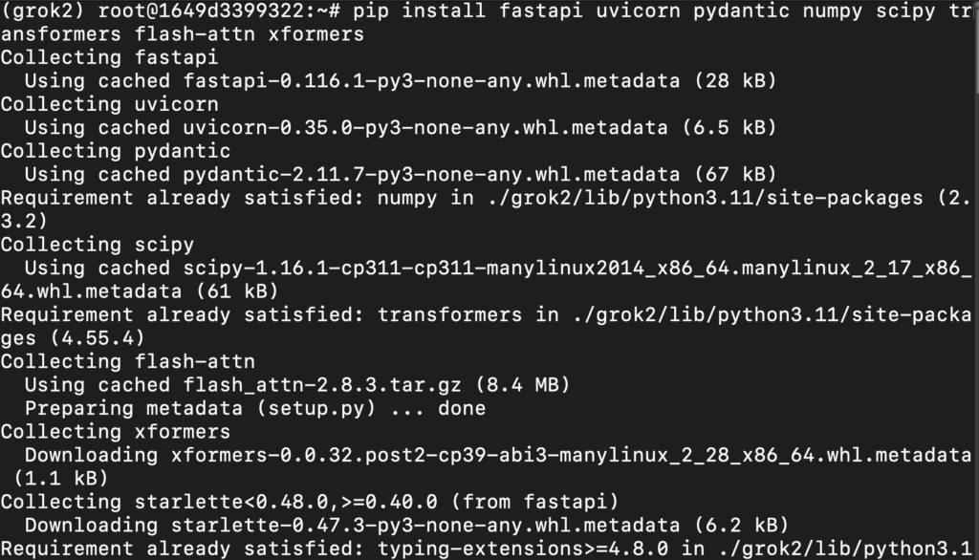This screenshot has width=979, height=560.
Task: Click the scipy-1.16.1-cp311 wheel filename
Action: [486, 280]
